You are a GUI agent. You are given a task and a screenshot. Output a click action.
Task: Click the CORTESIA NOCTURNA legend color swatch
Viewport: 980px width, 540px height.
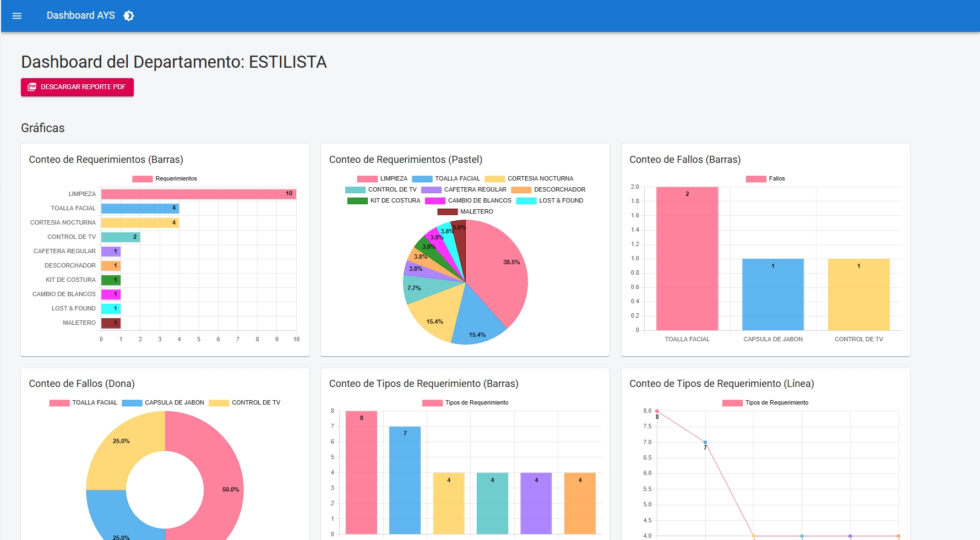click(494, 178)
